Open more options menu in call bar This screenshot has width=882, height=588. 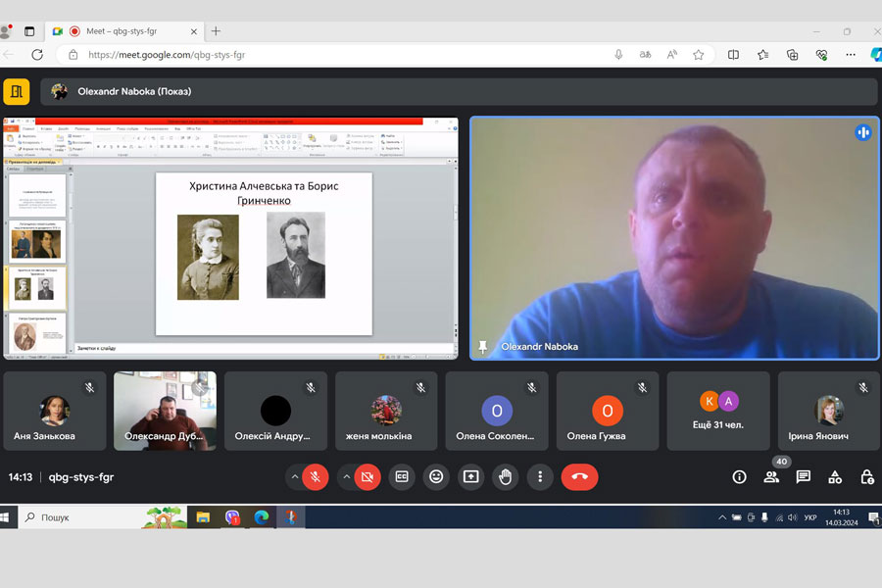(540, 477)
